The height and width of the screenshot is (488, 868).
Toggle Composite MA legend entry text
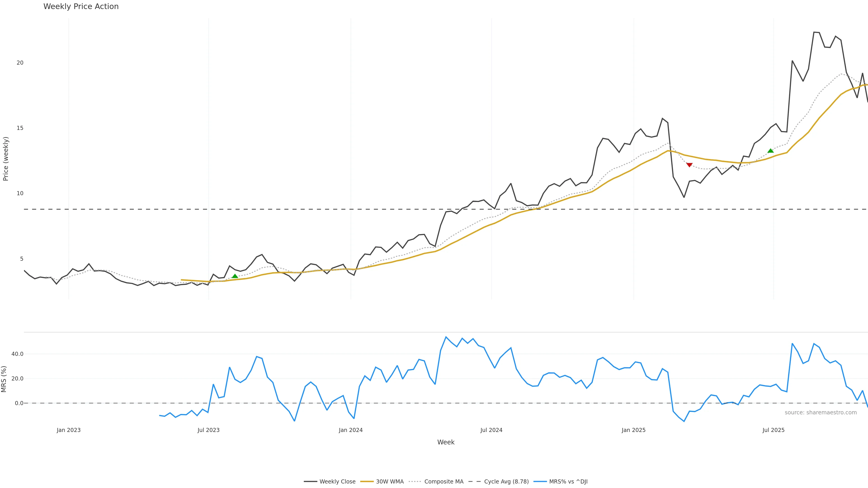tap(444, 482)
